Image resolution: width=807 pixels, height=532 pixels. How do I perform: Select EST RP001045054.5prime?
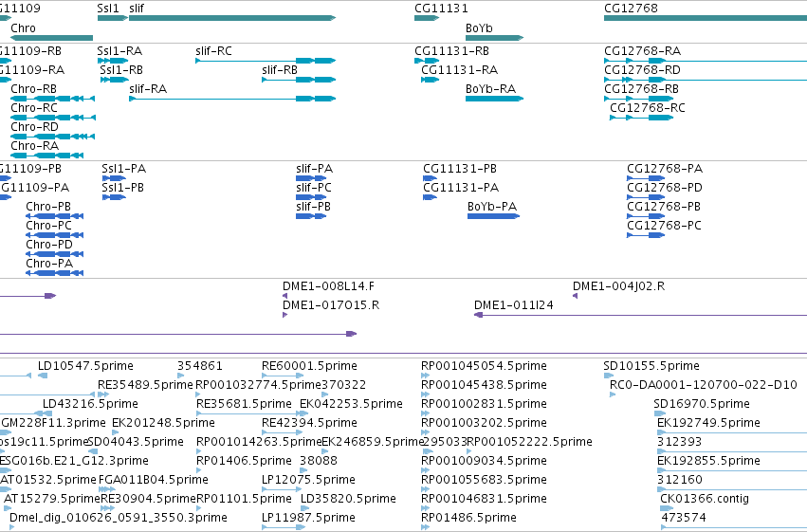click(484, 366)
